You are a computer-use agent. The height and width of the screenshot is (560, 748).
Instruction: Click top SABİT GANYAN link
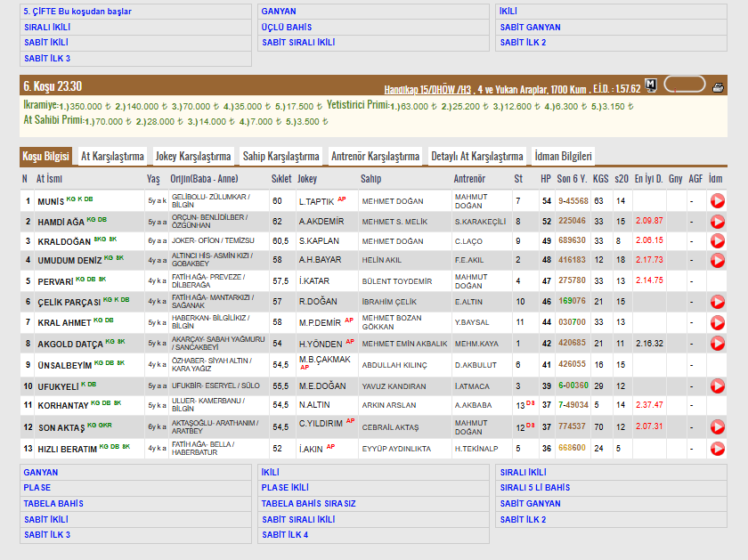(x=530, y=28)
